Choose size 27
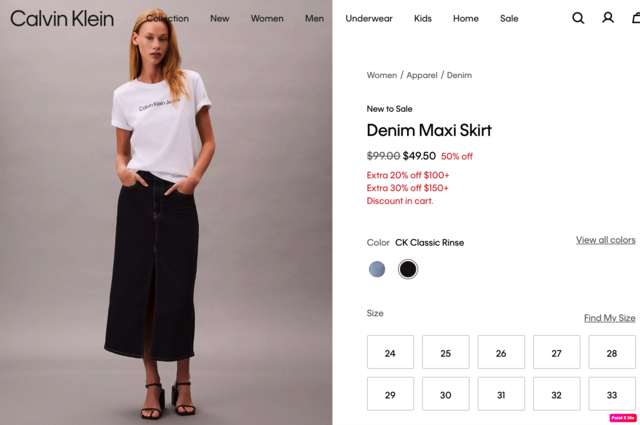The height and width of the screenshot is (425, 640). 556,352
